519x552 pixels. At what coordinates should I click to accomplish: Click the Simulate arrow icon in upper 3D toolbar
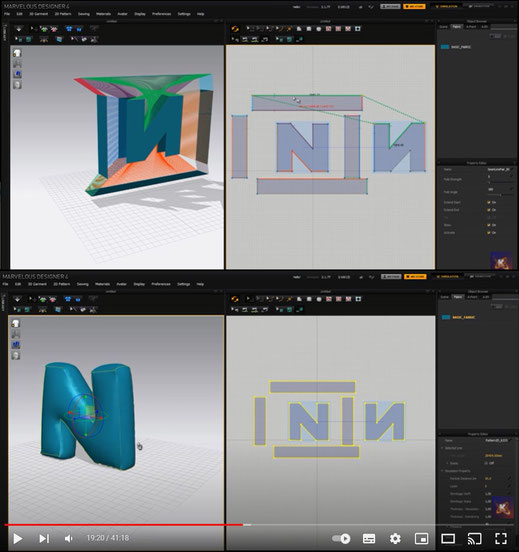[x=19, y=29]
